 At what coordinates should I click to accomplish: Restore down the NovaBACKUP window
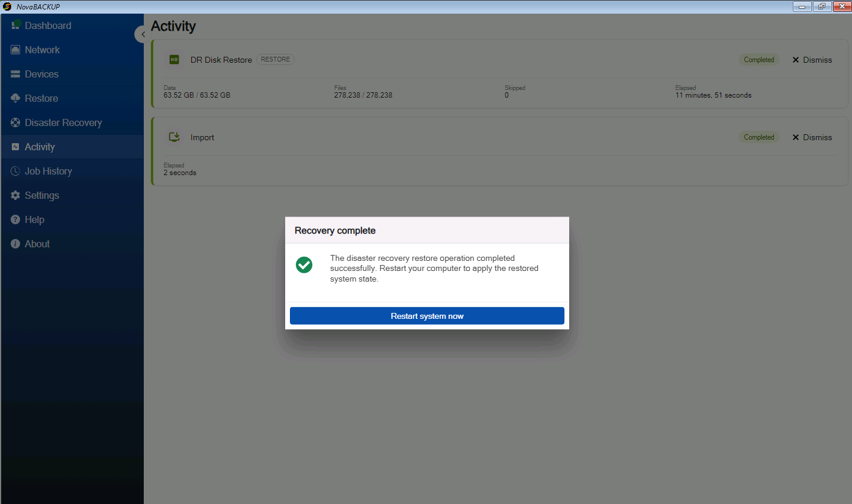point(822,7)
